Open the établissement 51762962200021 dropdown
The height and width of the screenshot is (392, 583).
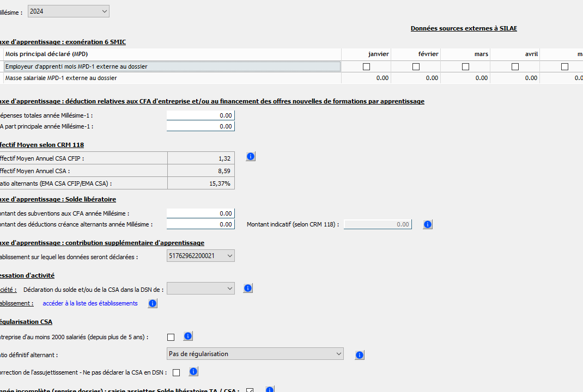(x=201, y=256)
